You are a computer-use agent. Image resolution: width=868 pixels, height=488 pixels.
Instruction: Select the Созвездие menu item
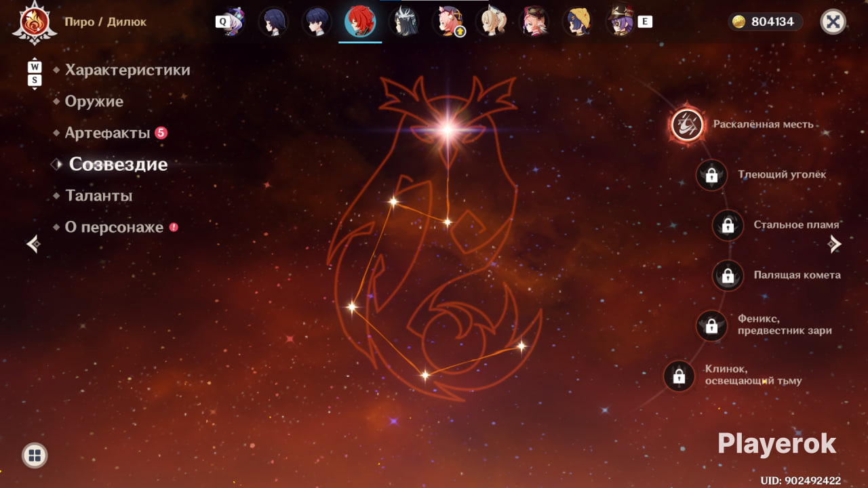(118, 164)
